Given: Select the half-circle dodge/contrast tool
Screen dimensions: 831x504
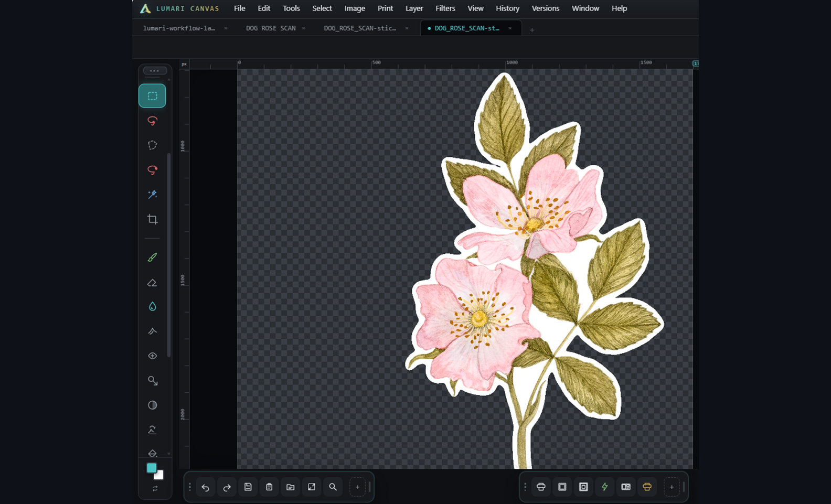Looking at the screenshot, I should click(152, 405).
